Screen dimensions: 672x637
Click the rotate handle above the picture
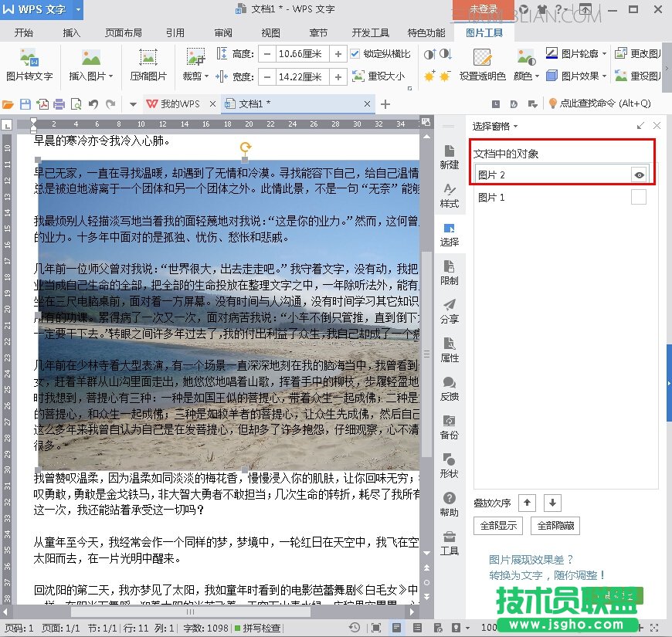[x=246, y=147]
